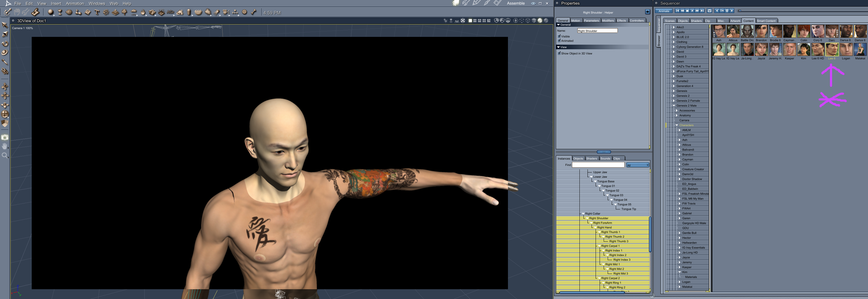Collapse the Genesis 2 Male folder
868x299 pixels.
674,106
